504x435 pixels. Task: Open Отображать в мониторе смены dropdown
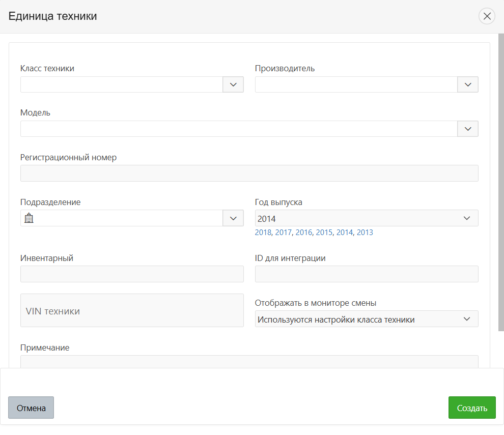[366, 319]
